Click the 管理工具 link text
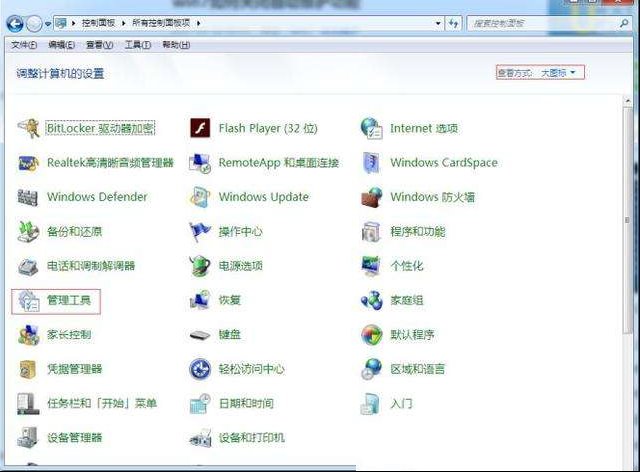Screen dimensions: 640x472 (x=69, y=300)
